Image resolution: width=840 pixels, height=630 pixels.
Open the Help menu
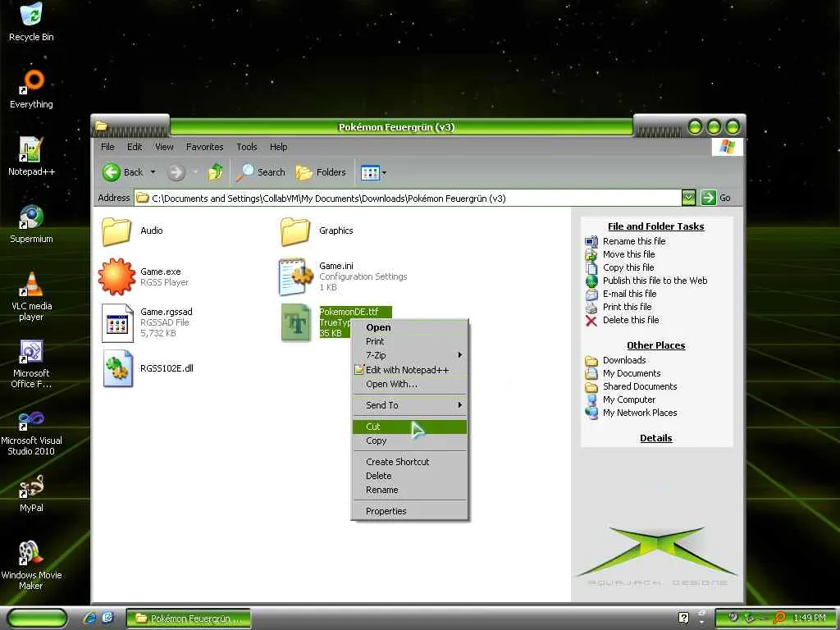(278, 147)
